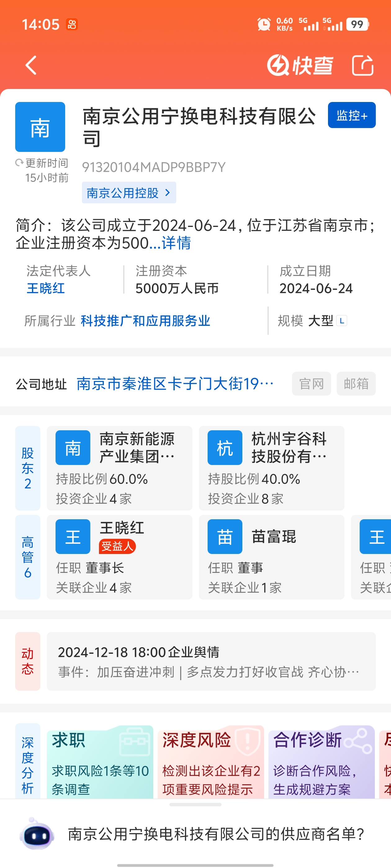The image size is (391, 868).
Task: Tap the 苗 avatar icon
Action: point(225,536)
